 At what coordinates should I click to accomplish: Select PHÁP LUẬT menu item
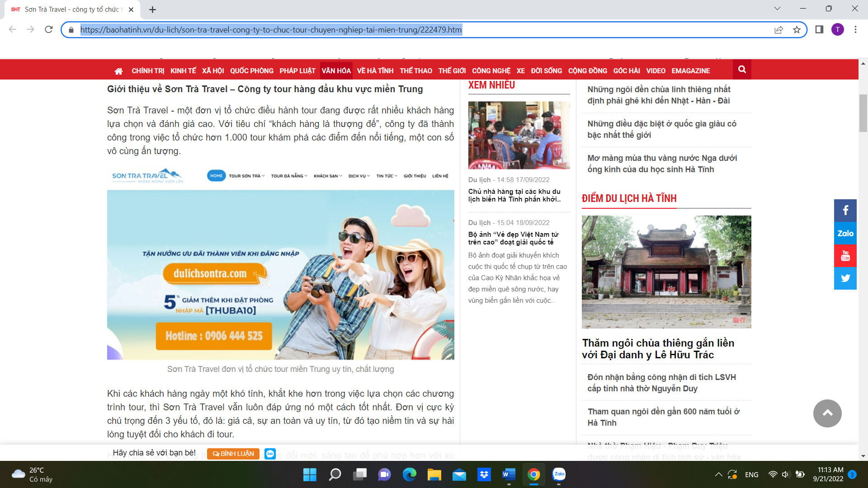(297, 71)
